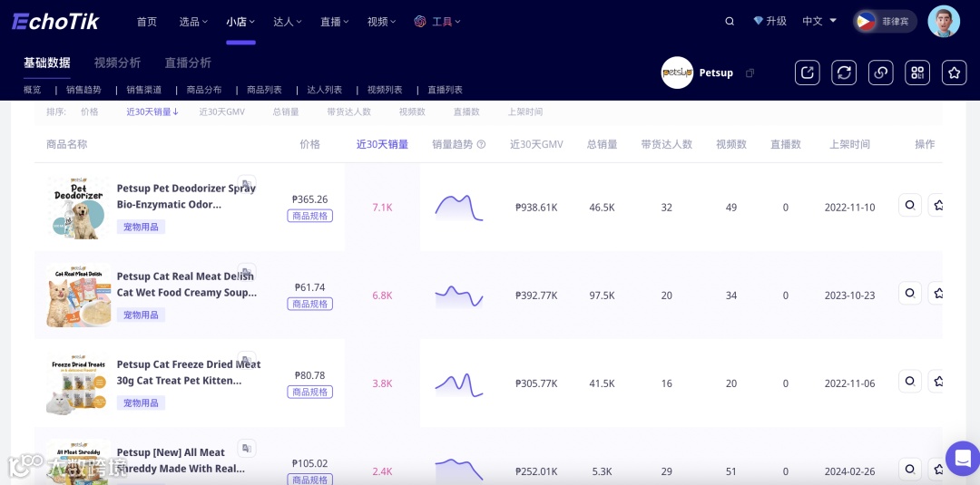The width and height of the screenshot is (980, 485).
Task: Click the copy link icon button
Action: [880, 73]
